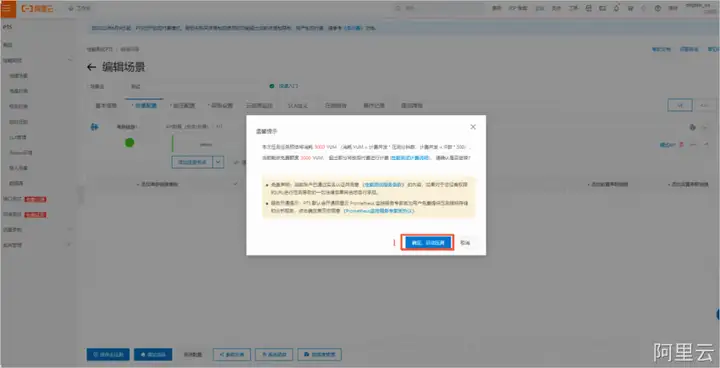Open the Prometheus monitoring service agreement link
This screenshot has height=368, width=720.
click(379, 210)
